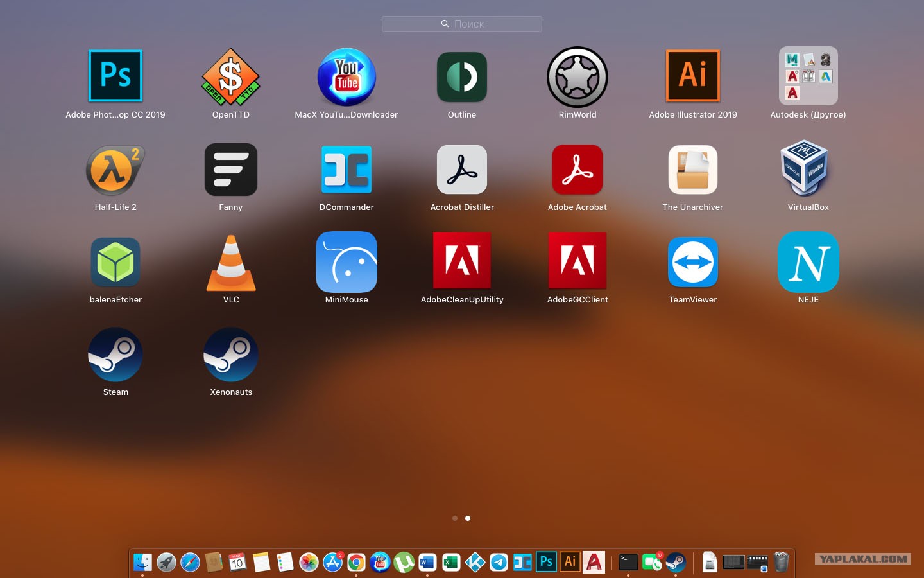Open Calendar from the Dock
The height and width of the screenshot is (578, 924).
tap(237, 563)
